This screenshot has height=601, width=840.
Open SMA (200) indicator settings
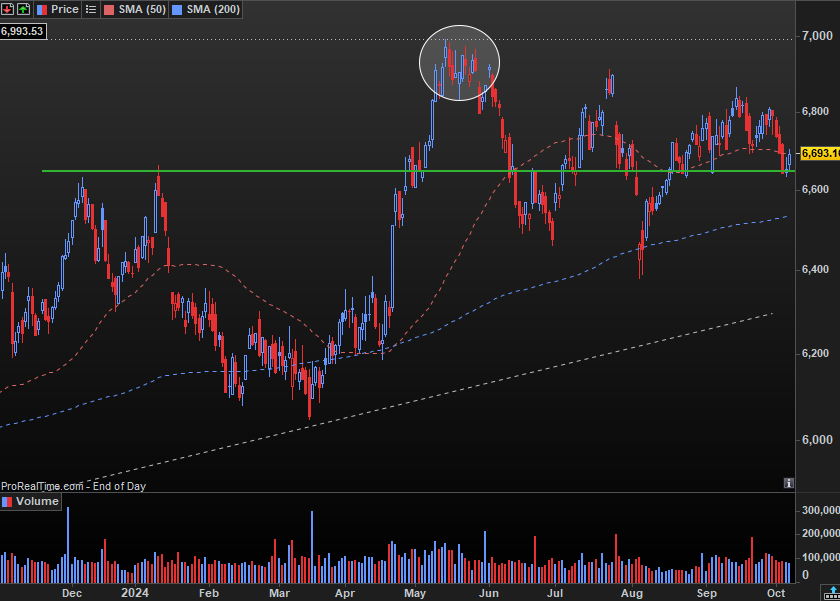click(x=206, y=9)
